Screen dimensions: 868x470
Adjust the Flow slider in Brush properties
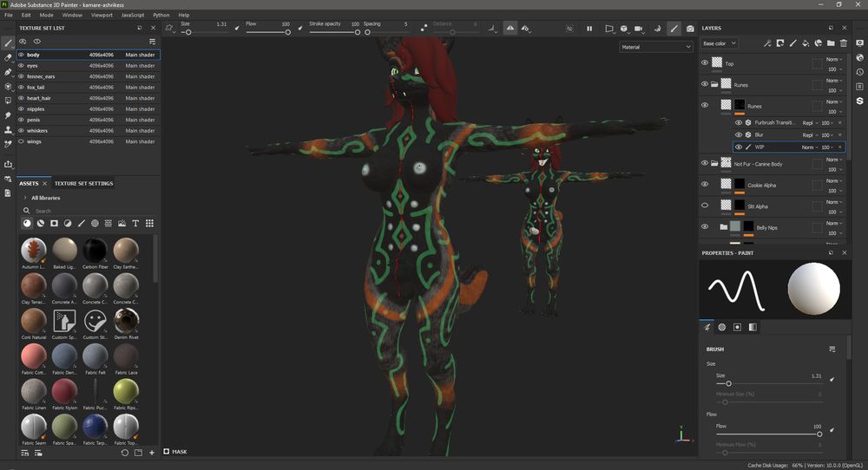click(819, 434)
